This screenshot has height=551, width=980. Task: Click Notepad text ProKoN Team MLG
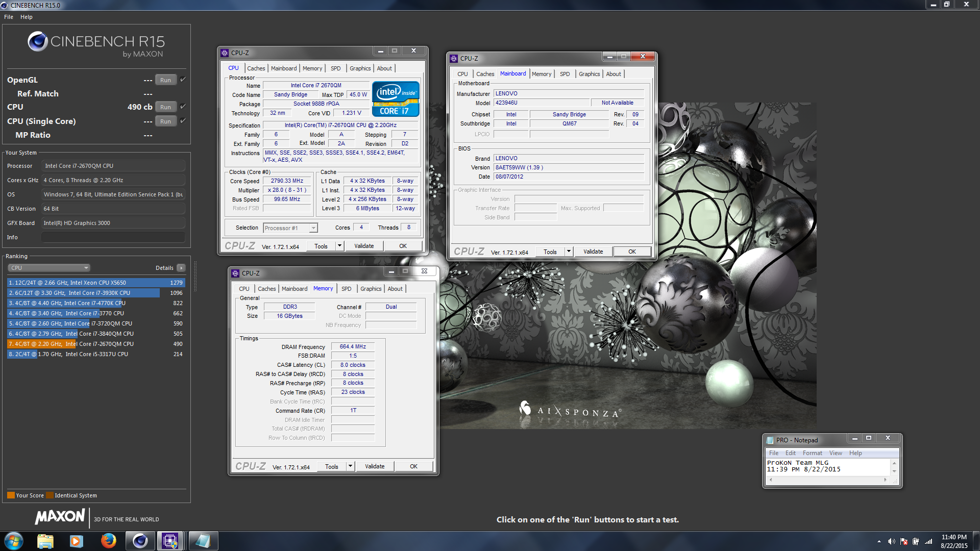pyautogui.click(x=797, y=463)
